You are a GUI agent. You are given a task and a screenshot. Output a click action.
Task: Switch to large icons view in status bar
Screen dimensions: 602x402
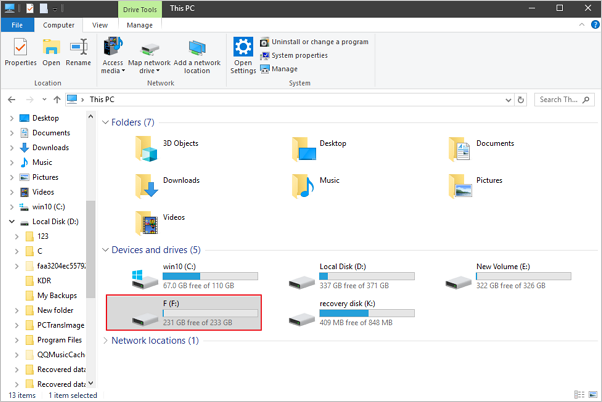click(592, 395)
